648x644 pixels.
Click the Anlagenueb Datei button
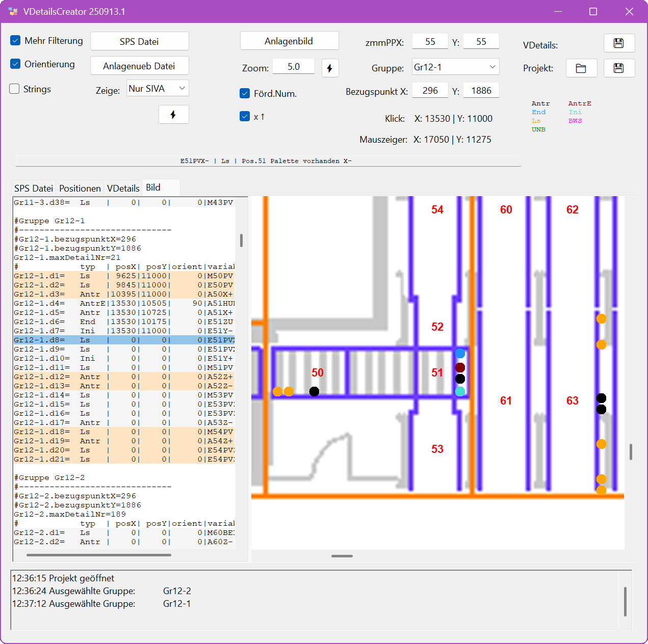click(139, 66)
